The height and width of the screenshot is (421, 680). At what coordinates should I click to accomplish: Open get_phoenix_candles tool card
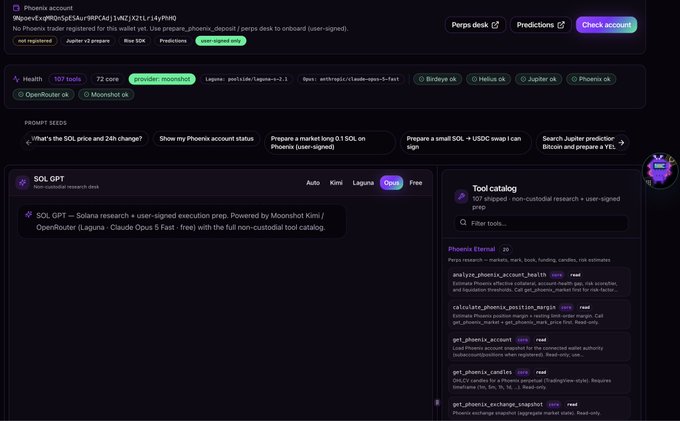coord(539,379)
